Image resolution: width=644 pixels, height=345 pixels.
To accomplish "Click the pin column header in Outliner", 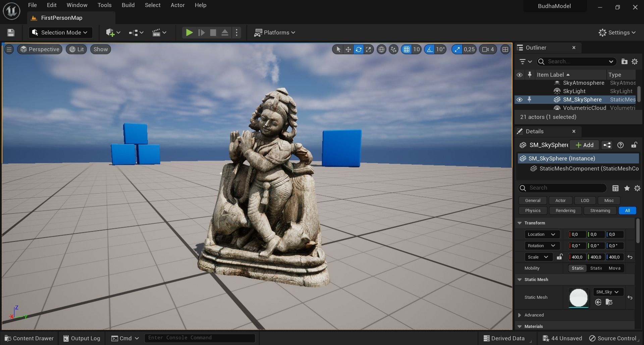I will coord(530,75).
